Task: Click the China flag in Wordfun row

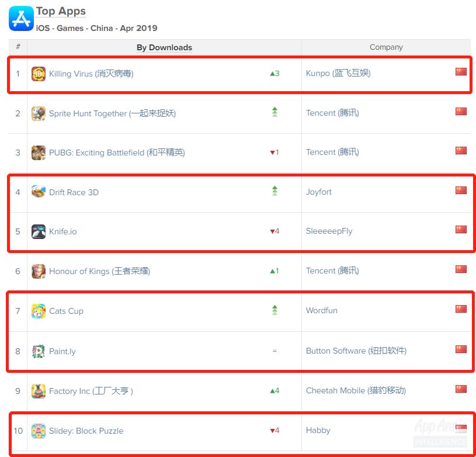Action: pos(461,309)
